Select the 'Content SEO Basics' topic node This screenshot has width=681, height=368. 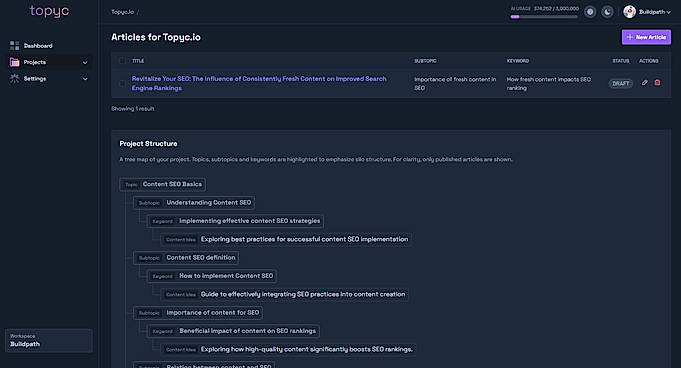coord(163,184)
